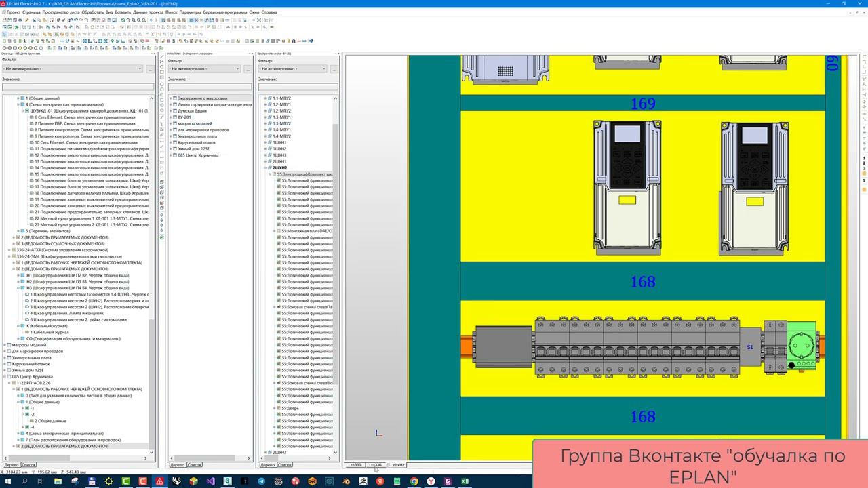This screenshot has height=488, width=868.
Task: Open Telegram from the taskbar
Action: tap(261, 481)
